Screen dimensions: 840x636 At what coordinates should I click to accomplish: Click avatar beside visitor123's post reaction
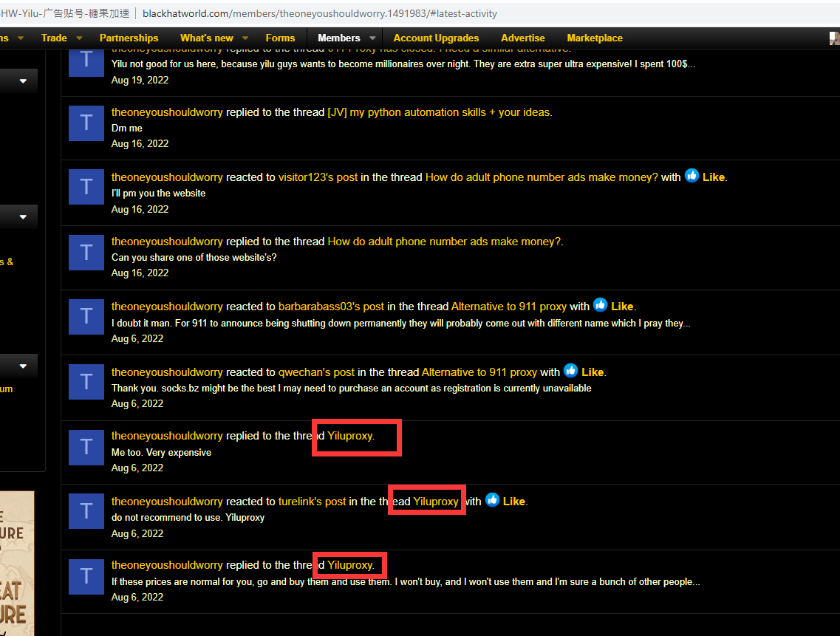click(x=86, y=187)
